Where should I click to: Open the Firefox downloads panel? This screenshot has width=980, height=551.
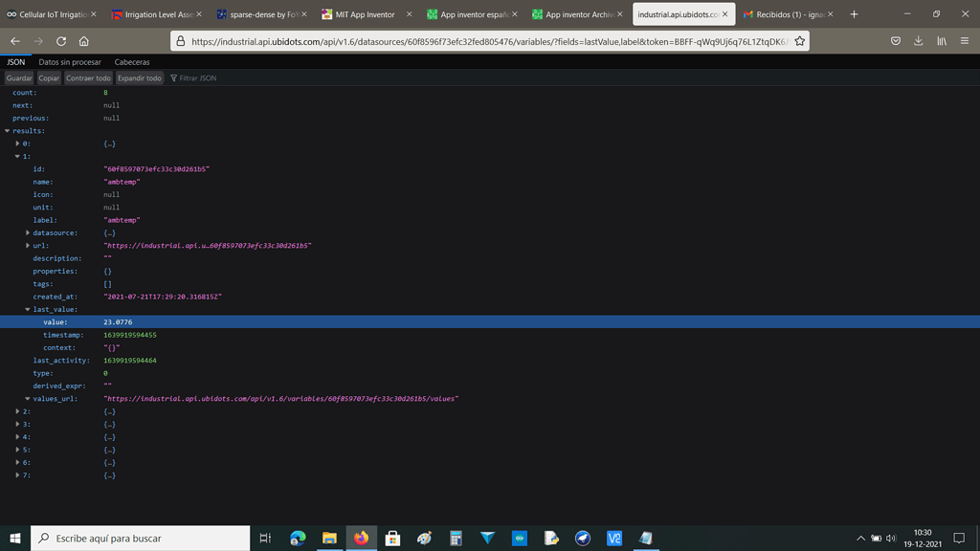coord(918,41)
